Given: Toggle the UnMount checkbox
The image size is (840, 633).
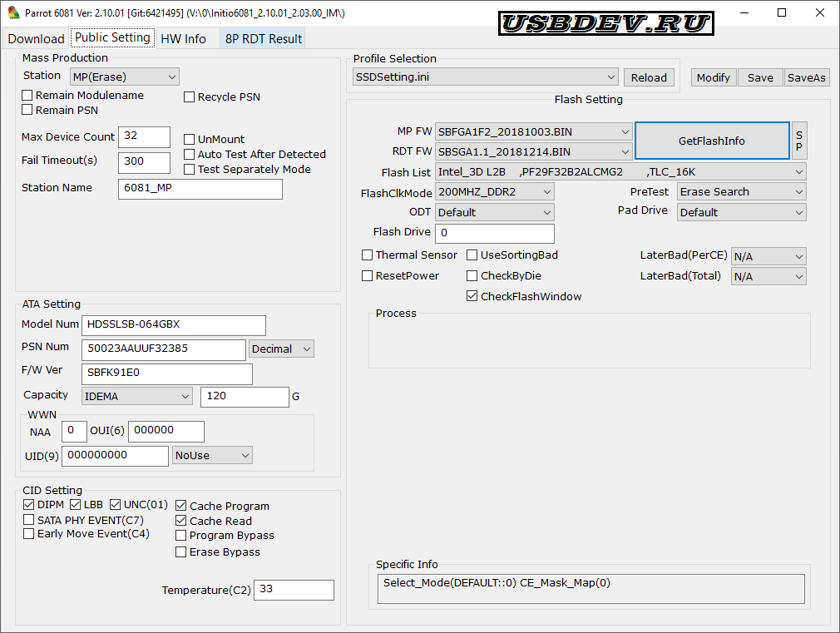Looking at the screenshot, I should tap(189, 140).
